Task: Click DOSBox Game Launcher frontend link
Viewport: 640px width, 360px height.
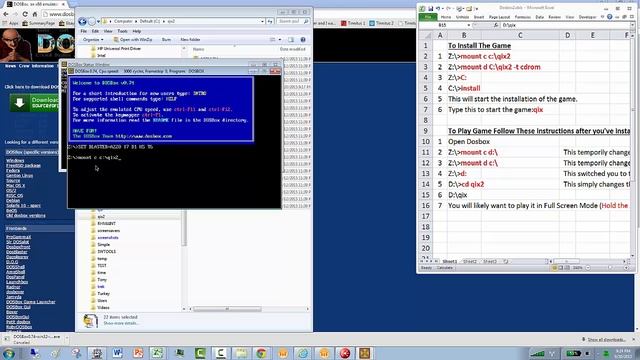Action: coord(31,302)
